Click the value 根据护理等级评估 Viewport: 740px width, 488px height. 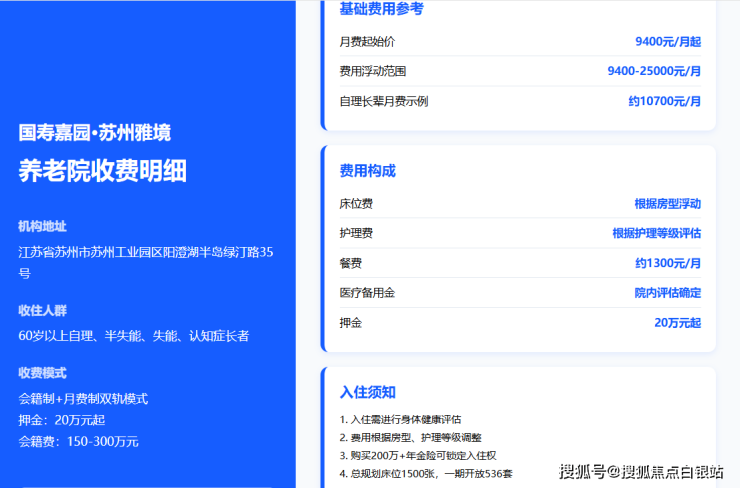point(656,233)
